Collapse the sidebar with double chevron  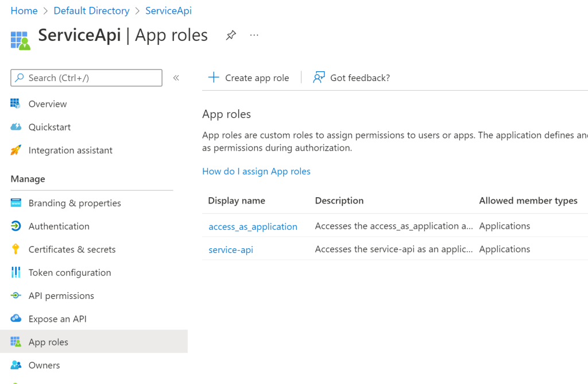[x=176, y=77]
